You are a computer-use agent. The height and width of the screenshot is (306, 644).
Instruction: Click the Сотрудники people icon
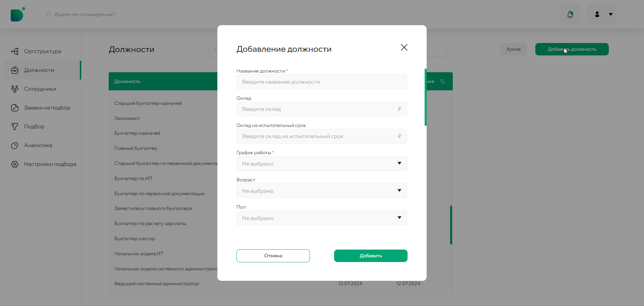click(15, 89)
